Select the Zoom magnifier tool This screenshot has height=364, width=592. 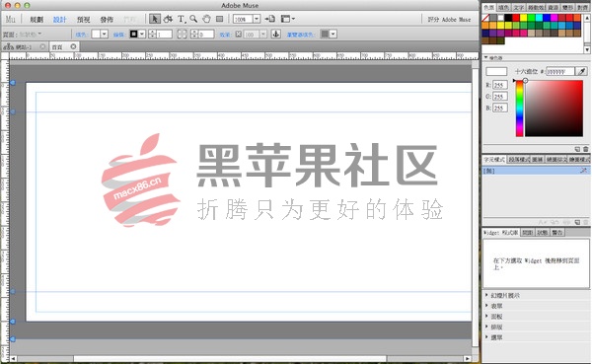coord(193,19)
